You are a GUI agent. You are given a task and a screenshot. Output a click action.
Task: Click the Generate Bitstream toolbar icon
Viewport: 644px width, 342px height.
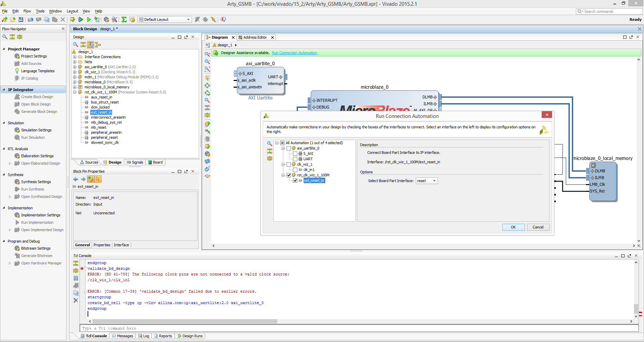[97, 19]
